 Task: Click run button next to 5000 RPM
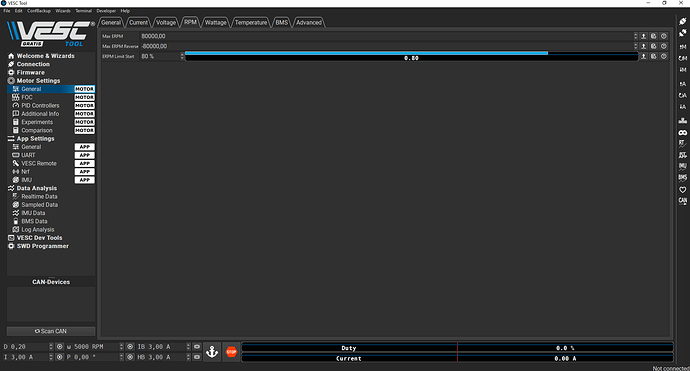(130, 347)
